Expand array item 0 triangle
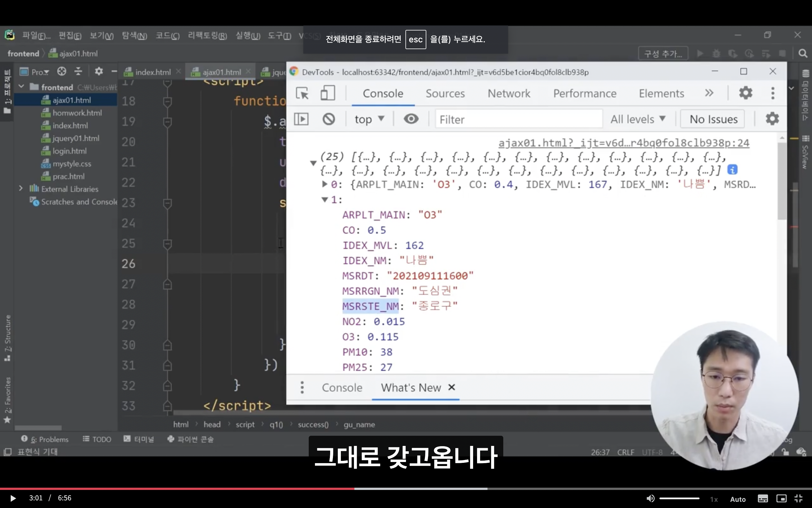The width and height of the screenshot is (812, 508). (324, 184)
